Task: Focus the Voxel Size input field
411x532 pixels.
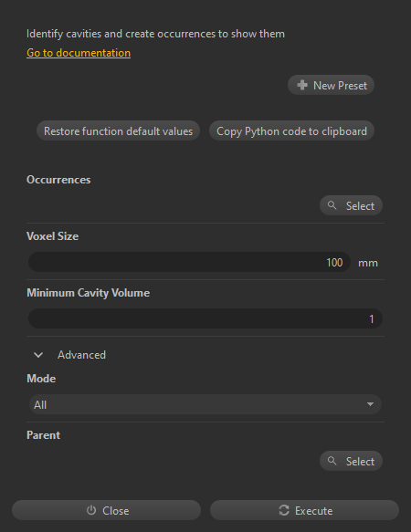Action: pyautogui.click(x=189, y=262)
